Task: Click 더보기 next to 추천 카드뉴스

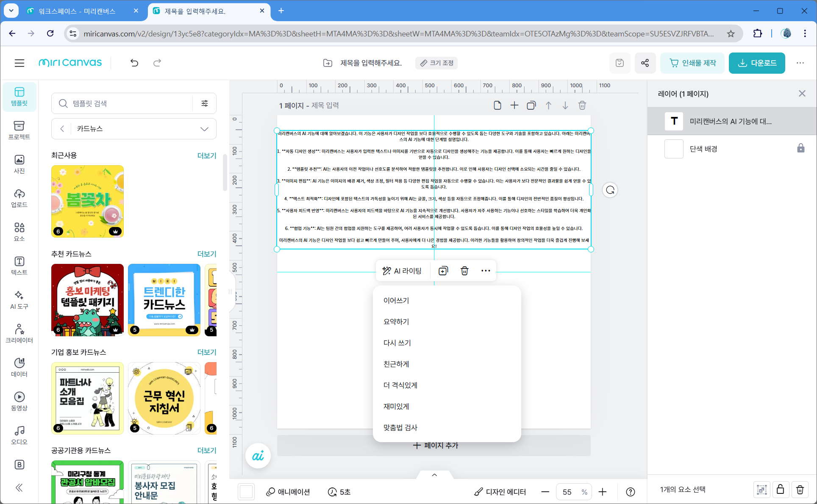Action: [207, 254]
